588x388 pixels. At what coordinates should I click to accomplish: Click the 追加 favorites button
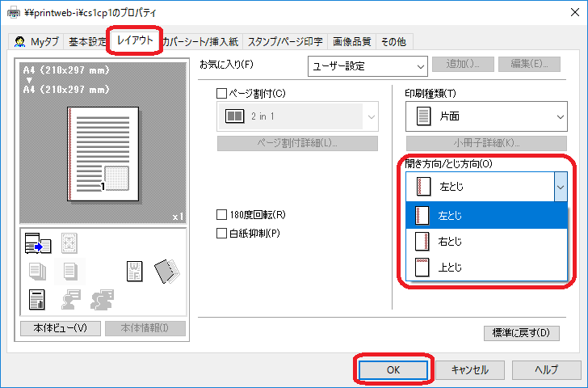463,64
